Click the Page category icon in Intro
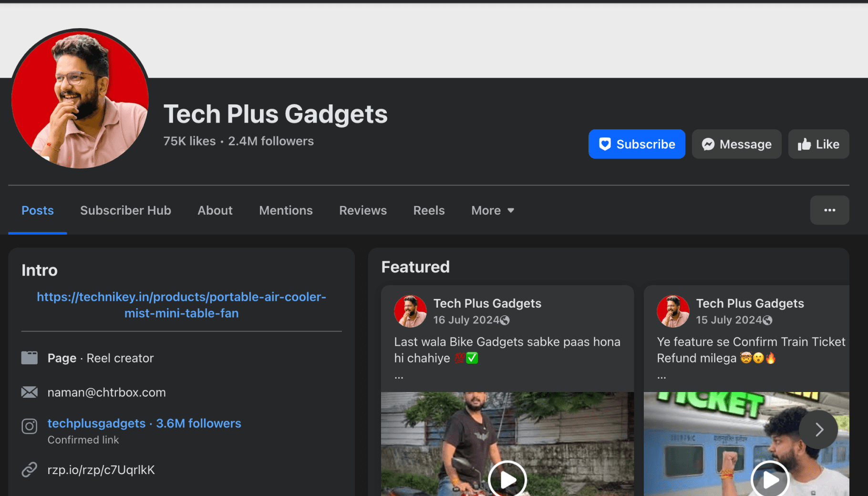 point(30,358)
